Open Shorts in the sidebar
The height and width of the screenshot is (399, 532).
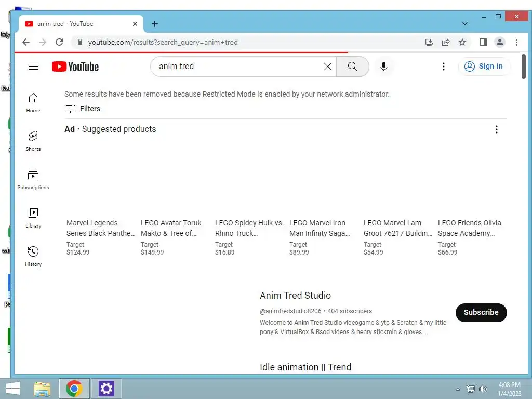[x=33, y=141]
